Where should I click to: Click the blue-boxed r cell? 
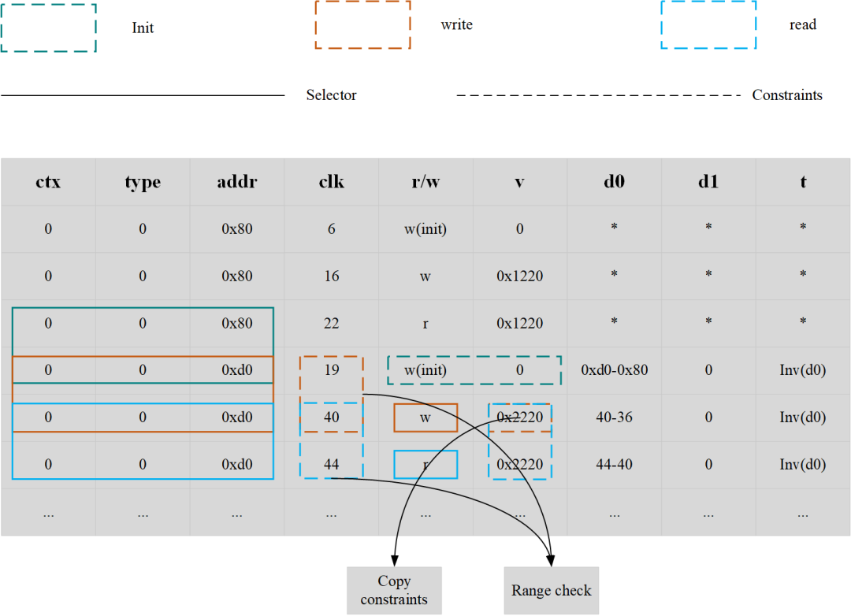tap(425, 465)
